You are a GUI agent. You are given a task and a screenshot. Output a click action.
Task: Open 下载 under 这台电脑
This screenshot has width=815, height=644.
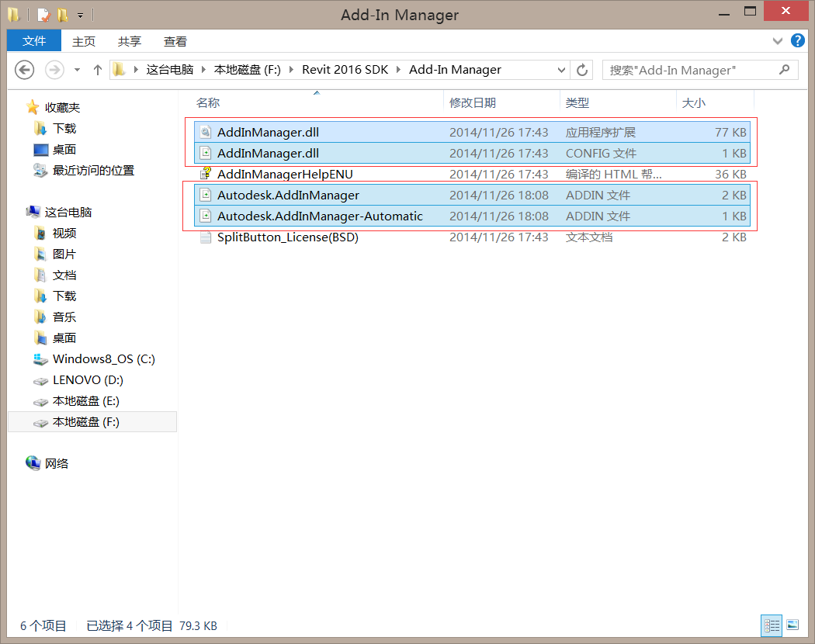(x=64, y=296)
